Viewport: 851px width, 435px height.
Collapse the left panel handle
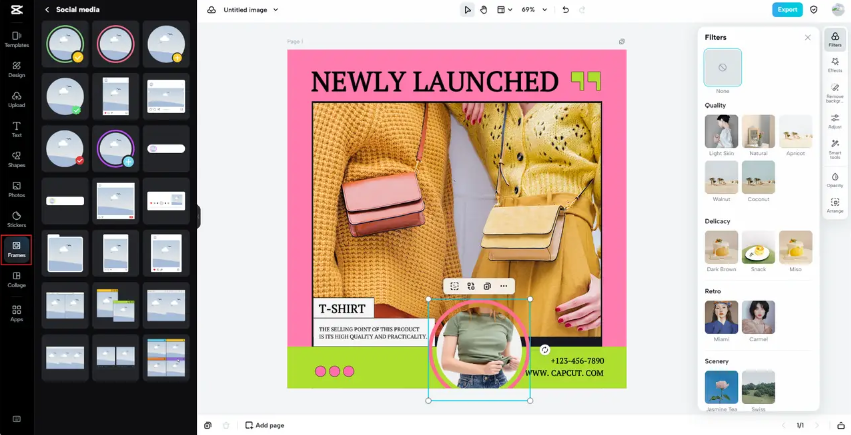coord(199,217)
